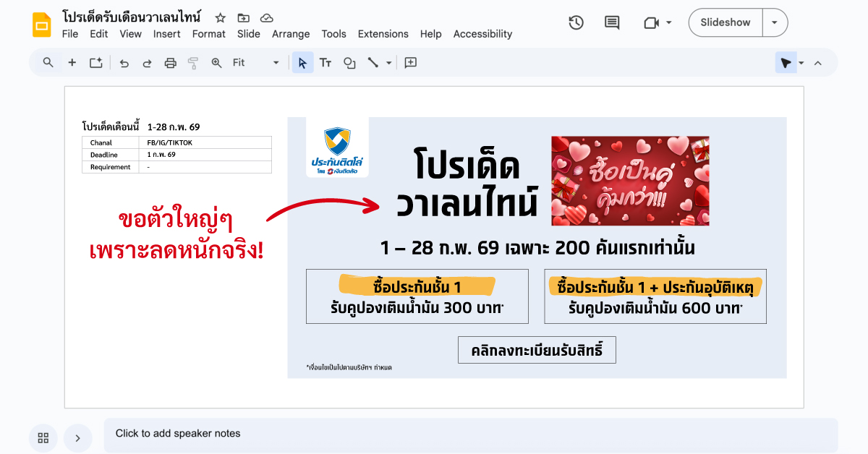Image resolution: width=868 pixels, height=454 pixels.
Task: Start the Slideshow
Action: pyautogui.click(x=725, y=22)
